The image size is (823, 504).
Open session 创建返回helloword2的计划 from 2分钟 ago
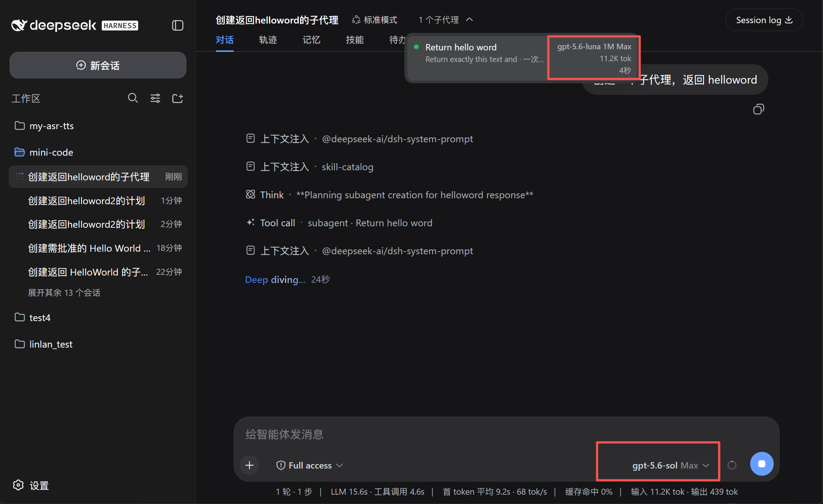pyautogui.click(x=98, y=224)
